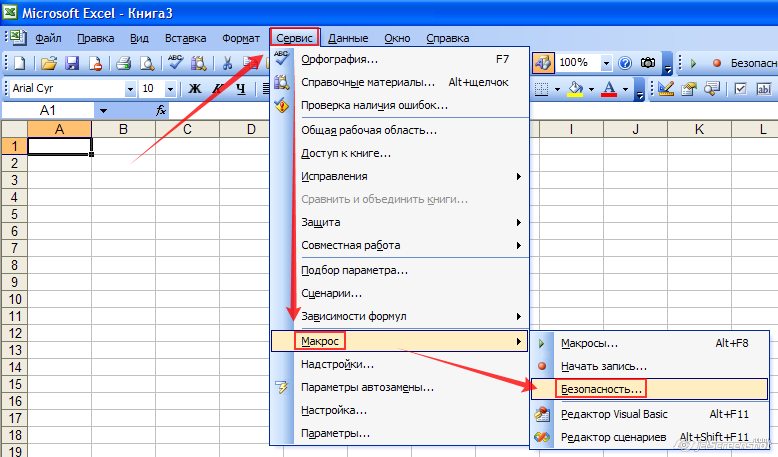Insert text box abl control
The image size is (778, 457).
764,89
